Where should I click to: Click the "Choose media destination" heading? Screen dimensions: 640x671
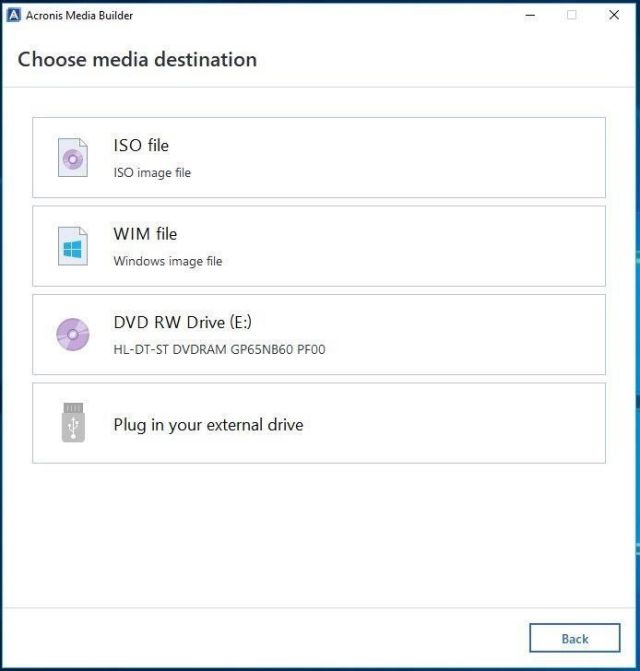pyautogui.click(x=137, y=59)
